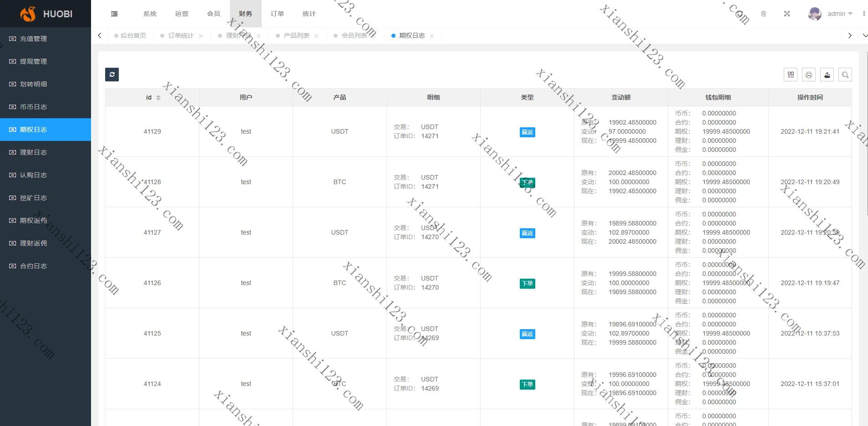The height and width of the screenshot is (426, 868).
Task: Open the 系统 top menu
Action: [150, 14]
